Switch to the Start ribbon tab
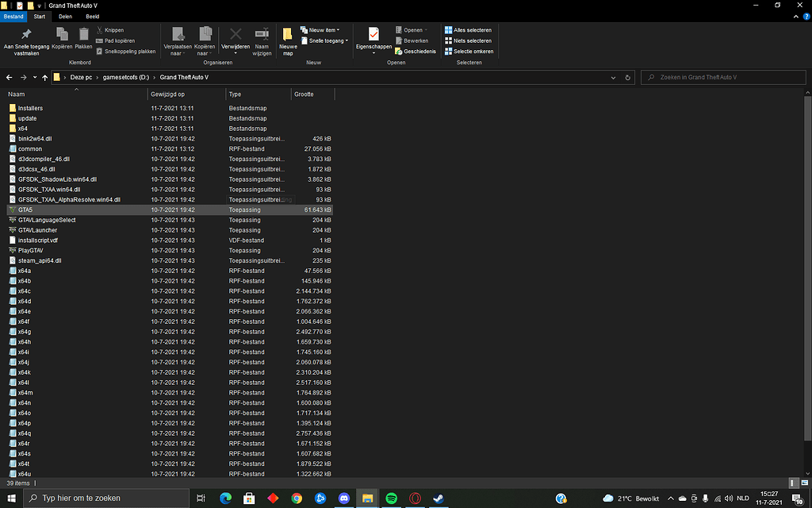The image size is (812, 508). (40, 17)
